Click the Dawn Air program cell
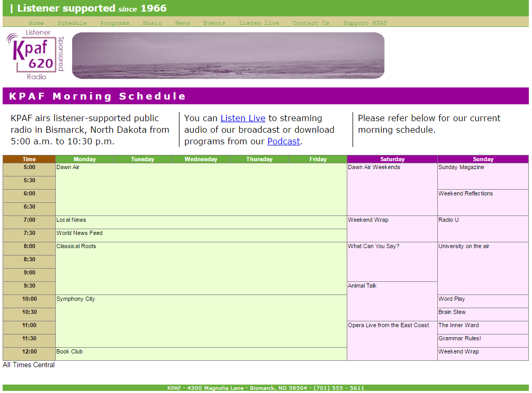This screenshot has width=532, height=393. coord(68,168)
